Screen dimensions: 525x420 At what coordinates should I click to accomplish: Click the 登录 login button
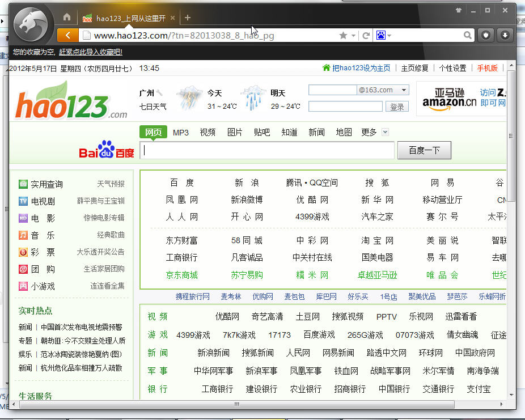[397, 107]
